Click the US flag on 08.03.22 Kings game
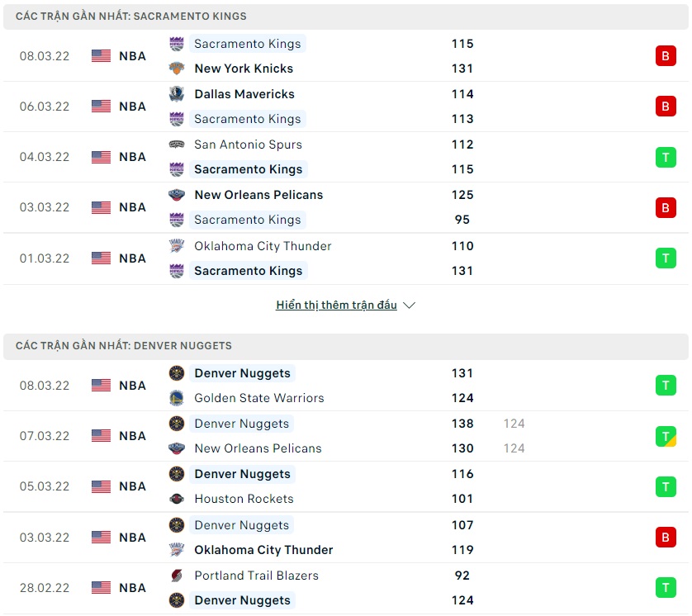Image resolution: width=692 pixels, height=616 pixels. point(101,56)
